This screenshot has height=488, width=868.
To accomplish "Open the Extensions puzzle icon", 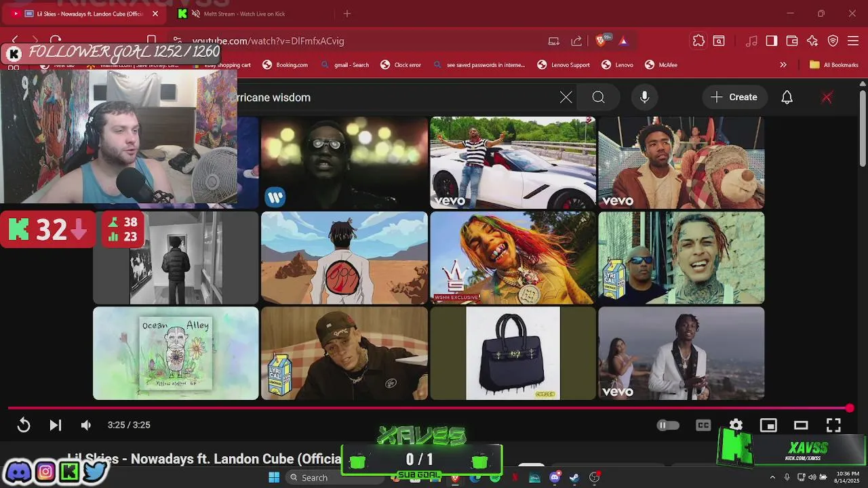I will coord(698,41).
